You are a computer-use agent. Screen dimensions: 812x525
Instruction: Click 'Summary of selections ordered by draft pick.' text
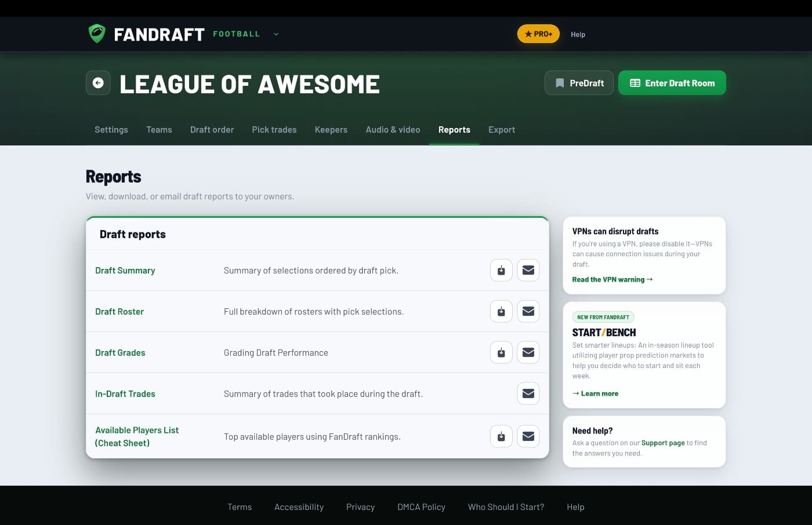[x=311, y=271]
